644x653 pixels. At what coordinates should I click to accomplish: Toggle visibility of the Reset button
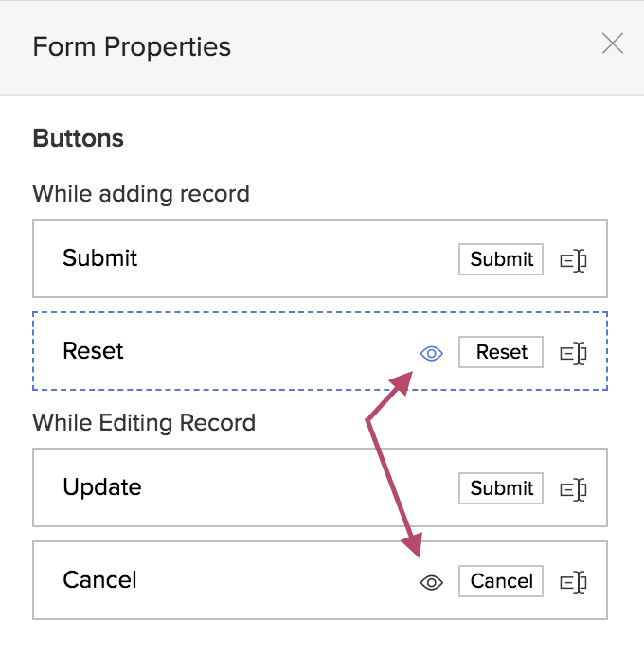(431, 353)
